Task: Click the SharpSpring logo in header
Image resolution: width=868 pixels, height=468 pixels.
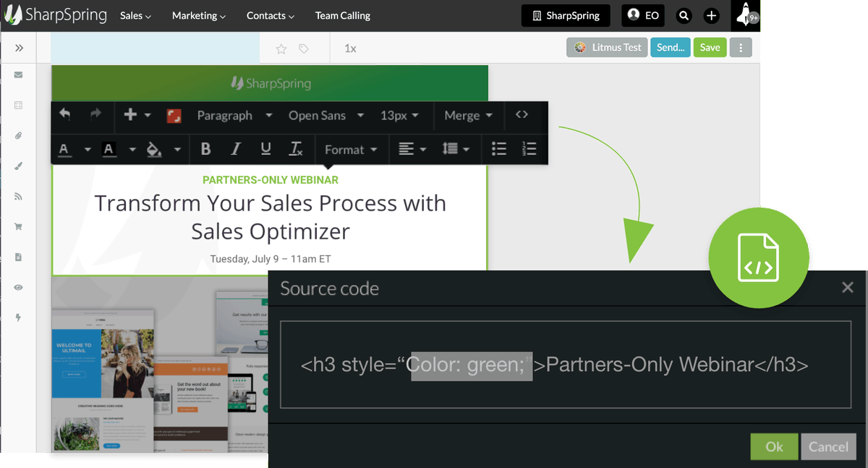Action: pyautogui.click(x=55, y=15)
